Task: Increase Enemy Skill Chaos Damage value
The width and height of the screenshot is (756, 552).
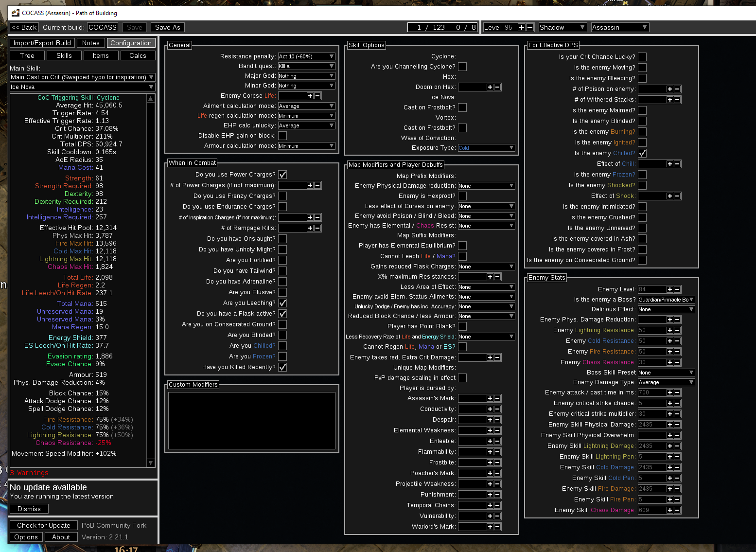Action: pyautogui.click(x=670, y=510)
